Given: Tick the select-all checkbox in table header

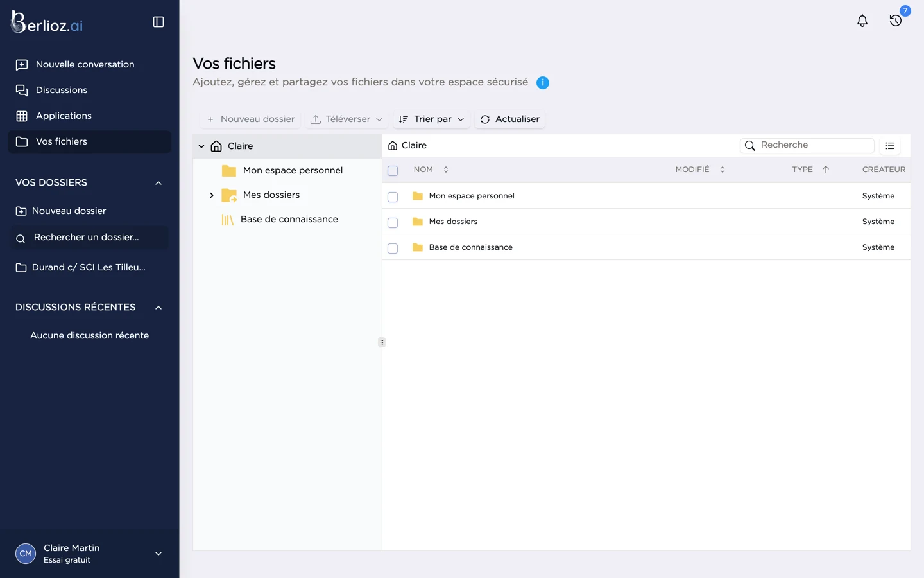Looking at the screenshot, I should coord(393,171).
